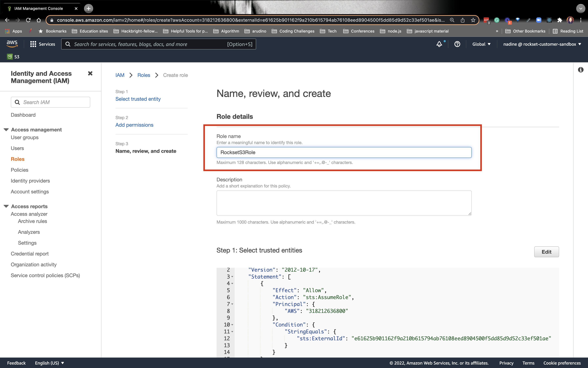Viewport: 588px width, 368px height.
Task: Open Users in sidebar
Action: tap(17, 148)
